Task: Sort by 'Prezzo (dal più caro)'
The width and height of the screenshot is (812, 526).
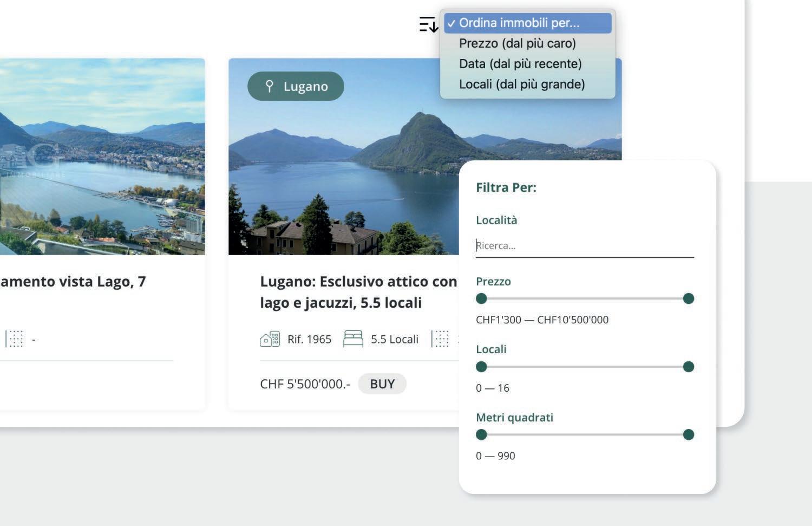Action: pyautogui.click(x=517, y=43)
